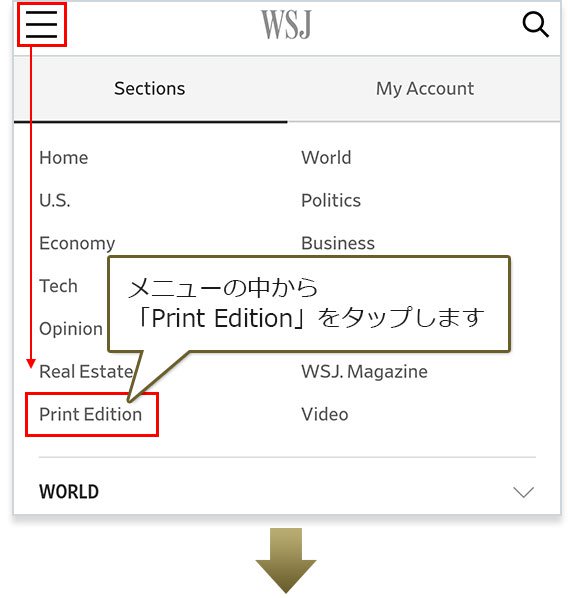Tap the Print Edition link
This screenshot has width=570, height=598.
coord(91,415)
